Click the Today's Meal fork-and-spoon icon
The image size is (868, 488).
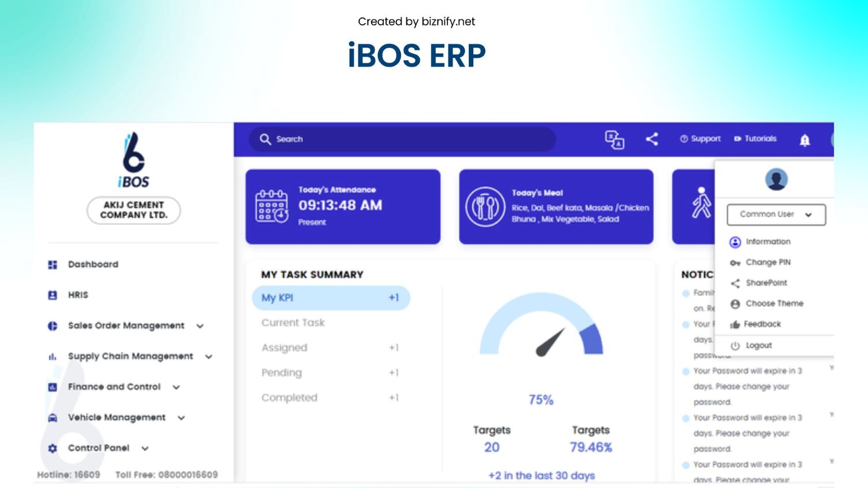[x=486, y=206]
